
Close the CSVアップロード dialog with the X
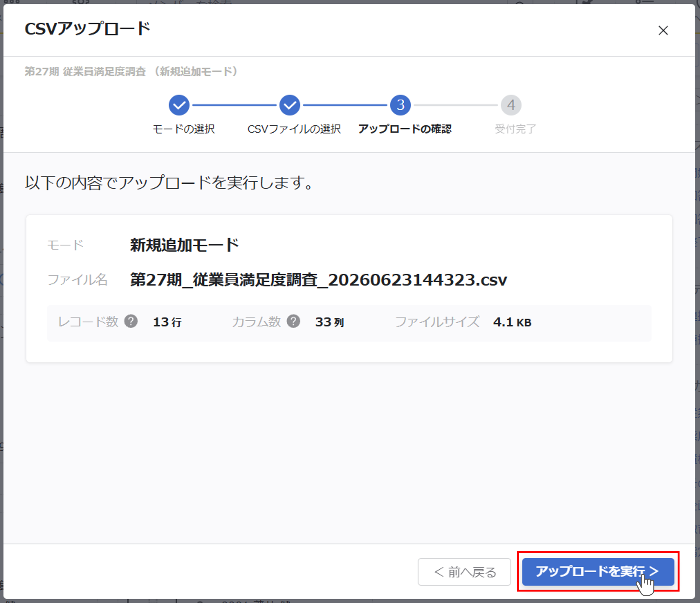coord(663,30)
